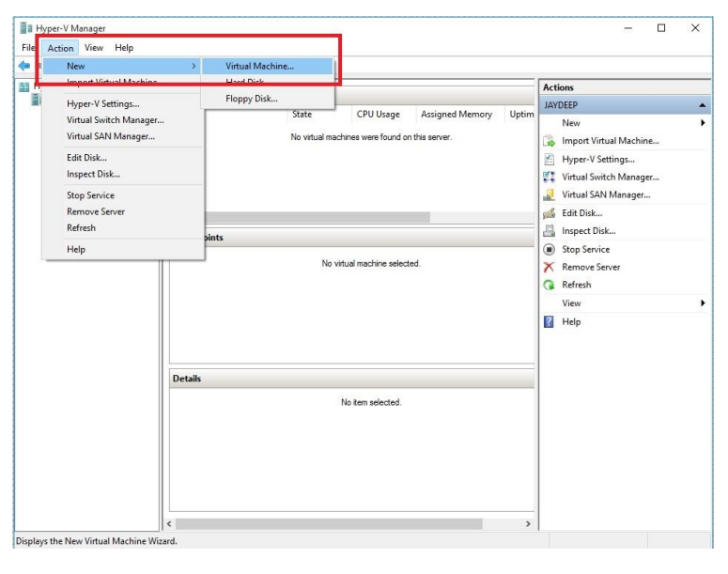Click the 'No item selected.' text
This screenshot has width=728, height=574.
click(371, 402)
